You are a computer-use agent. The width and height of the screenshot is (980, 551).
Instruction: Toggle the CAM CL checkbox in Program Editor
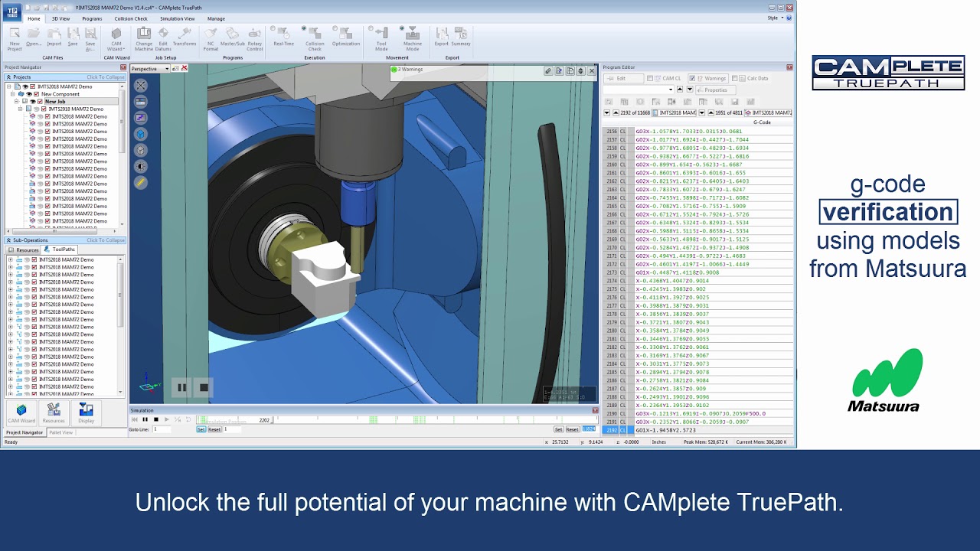point(650,78)
